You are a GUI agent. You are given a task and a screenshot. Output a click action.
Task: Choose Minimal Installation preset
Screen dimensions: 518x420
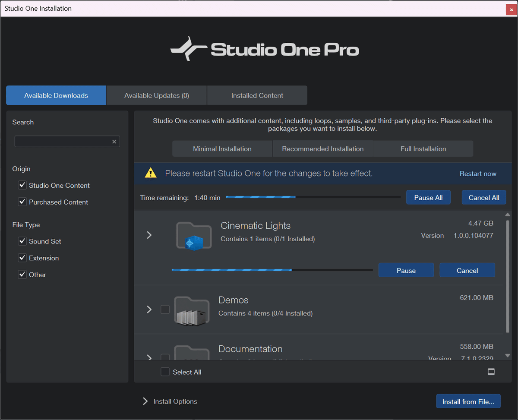click(x=222, y=148)
